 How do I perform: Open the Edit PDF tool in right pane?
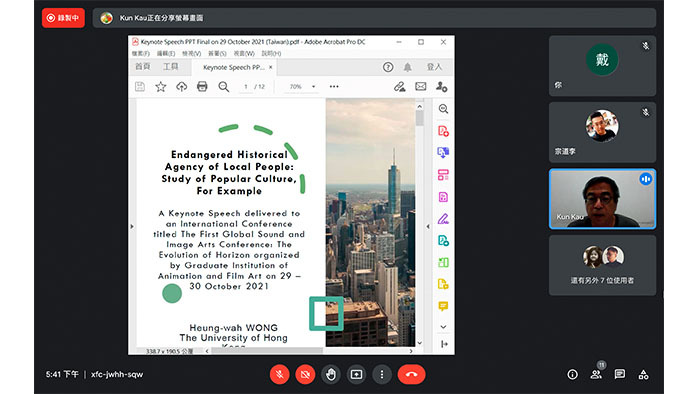[x=443, y=241]
